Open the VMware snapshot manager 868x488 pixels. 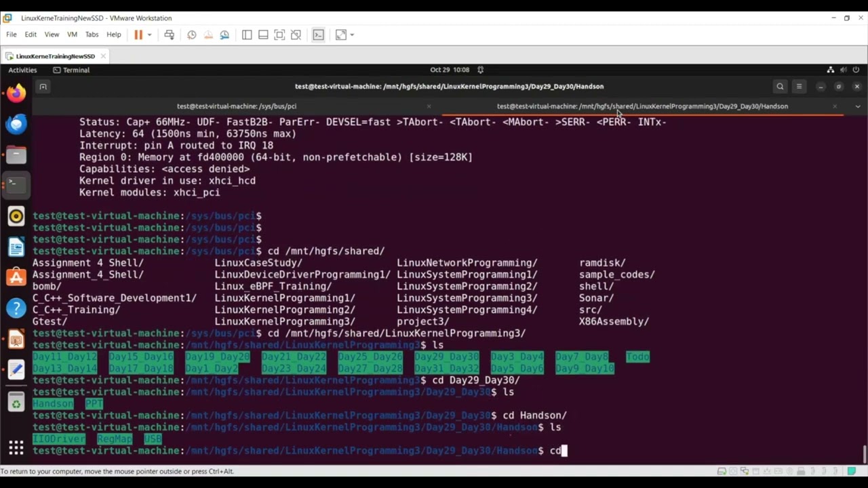pyautogui.click(x=224, y=35)
